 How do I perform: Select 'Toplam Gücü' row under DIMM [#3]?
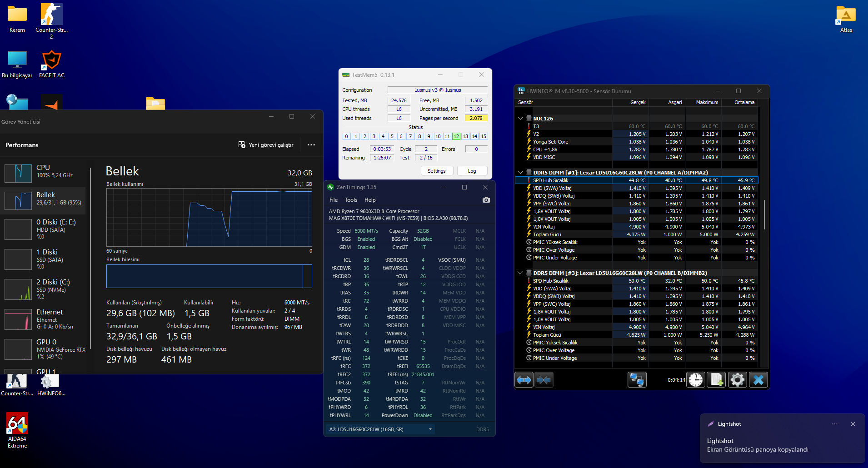(x=636, y=335)
